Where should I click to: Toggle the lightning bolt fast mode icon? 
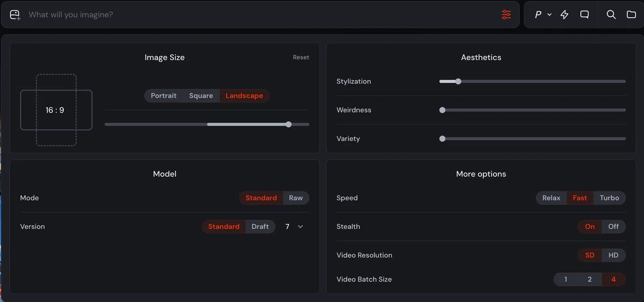tap(565, 15)
